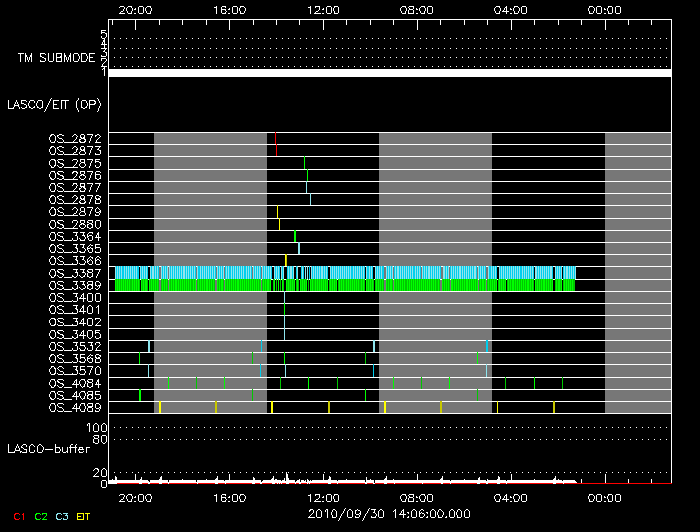This screenshot has width=700, height=532.
Task: Click the OS_2872 row label
Action: [75, 138]
